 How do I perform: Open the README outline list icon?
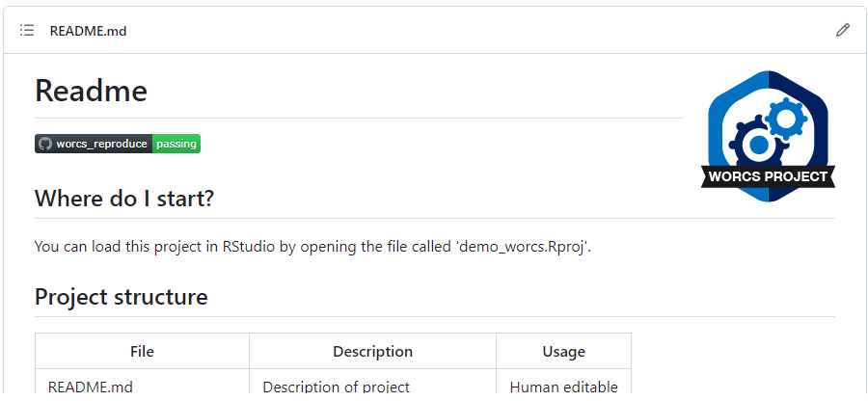tap(27, 31)
